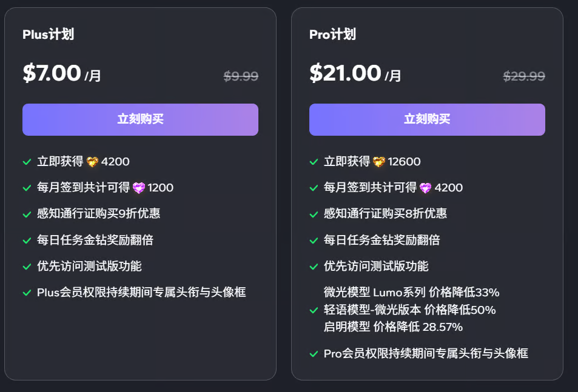This screenshot has height=392, width=578.
Task: Click the 感知通行证购买9折优惠 benefit text
Action: (x=98, y=213)
